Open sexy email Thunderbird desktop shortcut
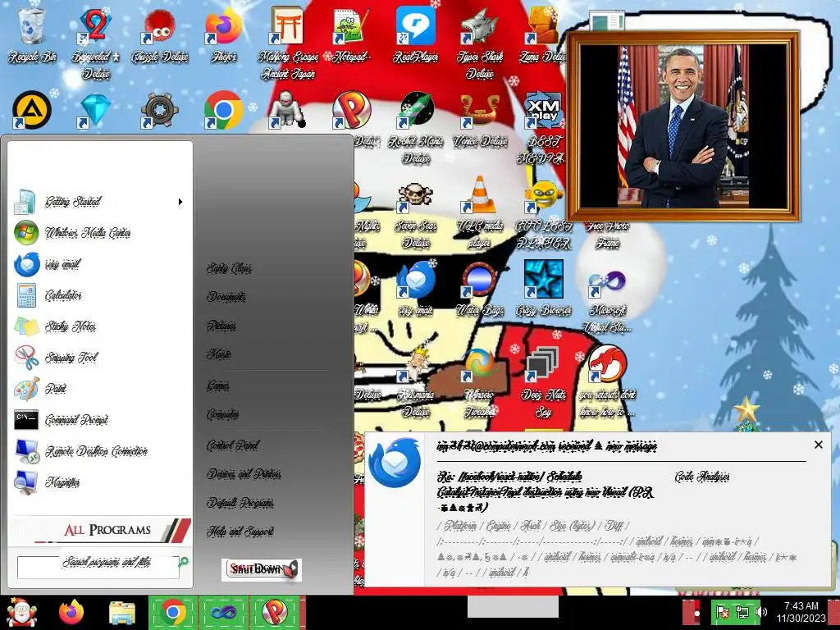The image size is (840, 630). coord(416,288)
